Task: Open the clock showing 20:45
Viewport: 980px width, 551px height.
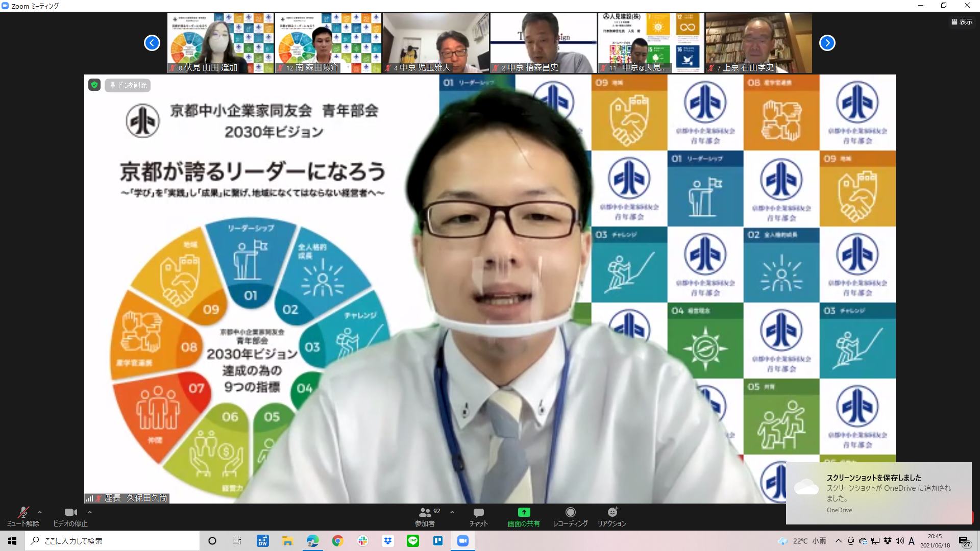Action: coord(935,541)
